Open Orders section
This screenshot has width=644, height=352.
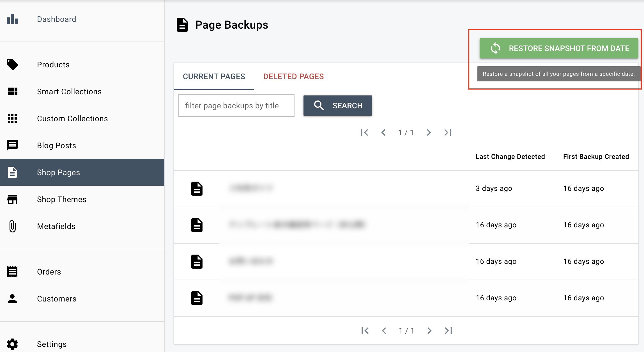coord(82,272)
